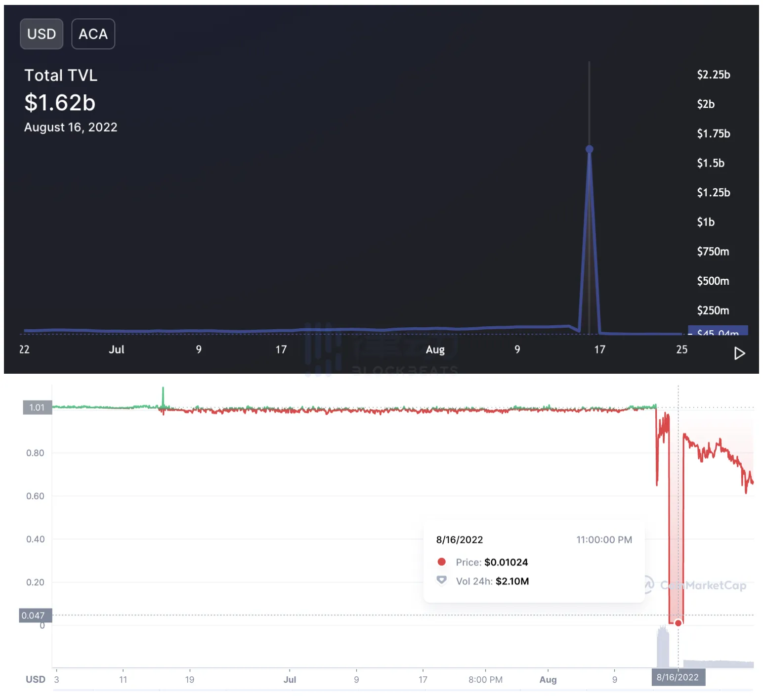Click the $1.62b Total TVL value
The image size is (763, 700).
click(60, 103)
